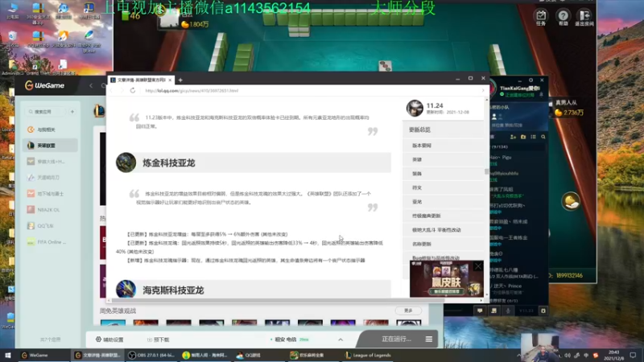The width and height of the screenshot is (644, 362).
Task: Click add folder icon in LoL friends panel
Action: tap(523, 137)
